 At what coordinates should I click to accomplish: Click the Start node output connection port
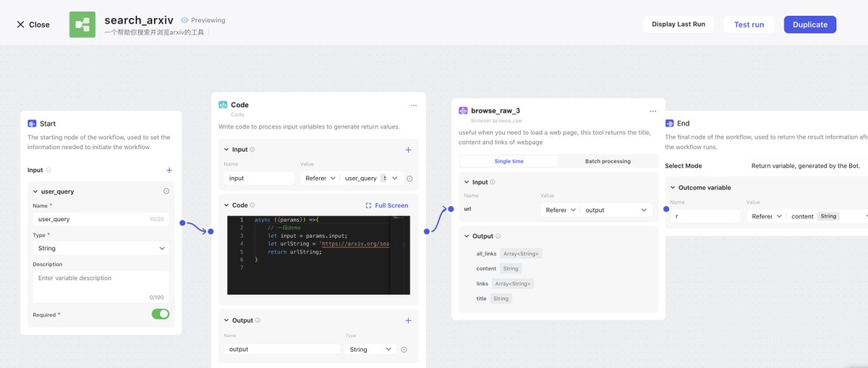pos(182,223)
